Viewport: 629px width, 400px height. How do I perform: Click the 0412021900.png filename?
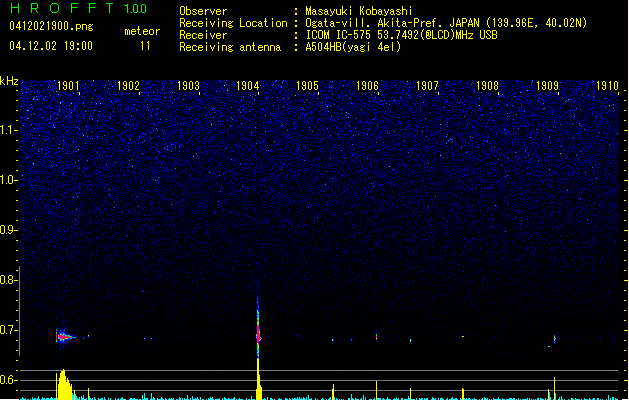49,27
